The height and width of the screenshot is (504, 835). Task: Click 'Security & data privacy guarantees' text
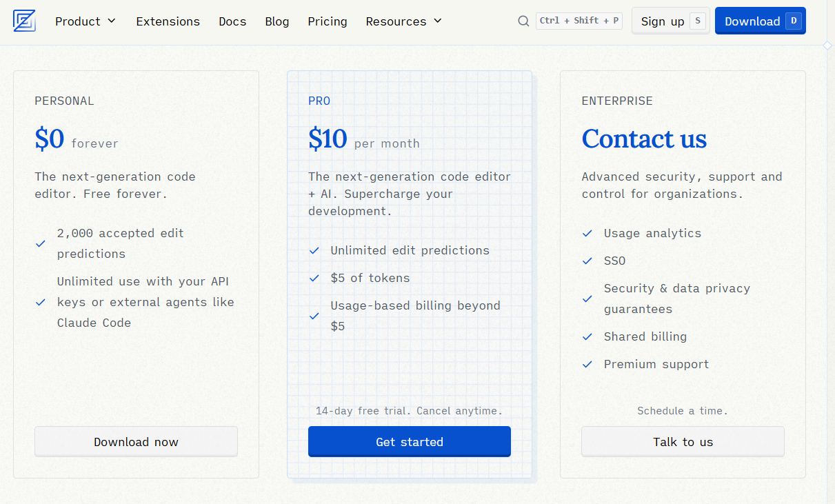677,299
